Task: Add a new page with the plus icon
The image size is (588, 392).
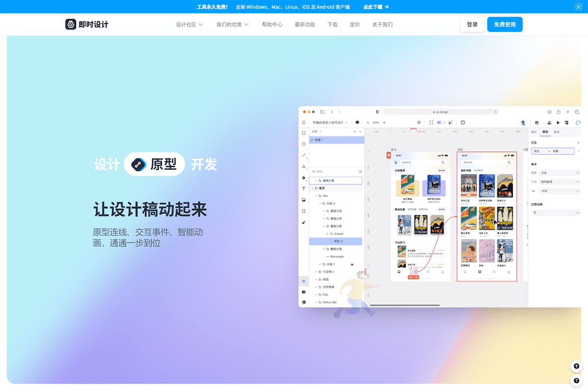Action: (354, 132)
